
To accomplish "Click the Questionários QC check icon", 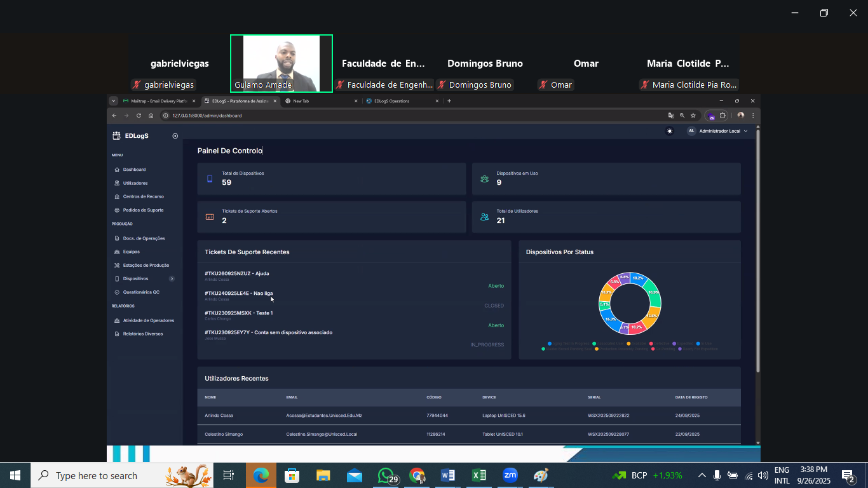I will click(117, 292).
